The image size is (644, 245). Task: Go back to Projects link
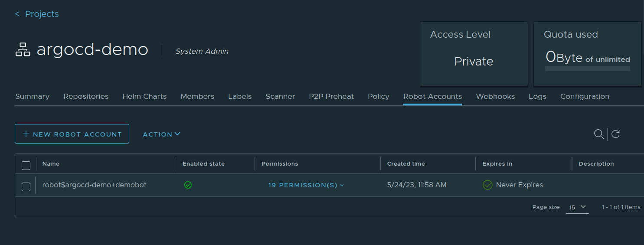point(37,14)
